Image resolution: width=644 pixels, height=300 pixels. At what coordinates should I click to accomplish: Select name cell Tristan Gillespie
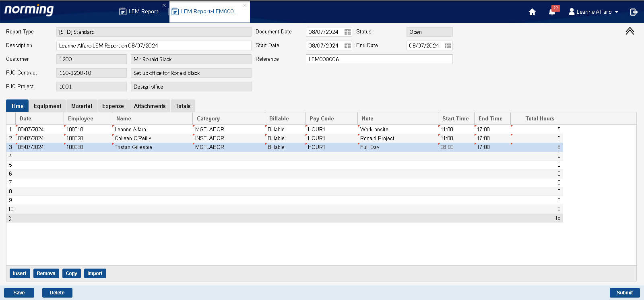tap(152, 147)
